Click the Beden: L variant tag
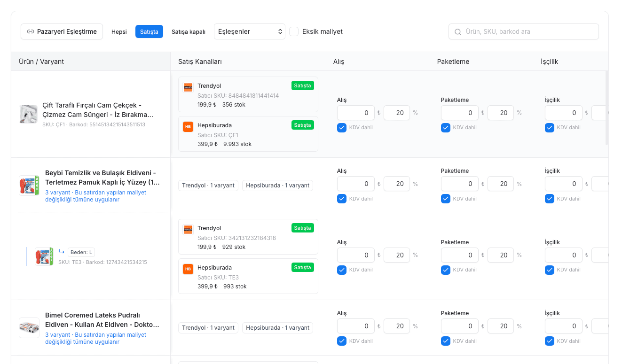The height and width of the screenshot is (364, 622). pos(81,252)
